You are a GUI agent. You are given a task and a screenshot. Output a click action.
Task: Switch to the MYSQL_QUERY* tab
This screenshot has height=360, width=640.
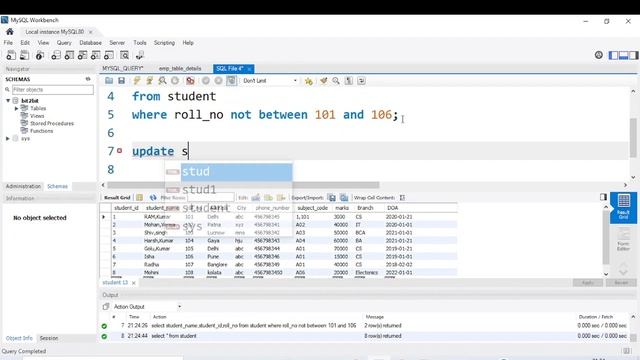click(x=123, y=69)
